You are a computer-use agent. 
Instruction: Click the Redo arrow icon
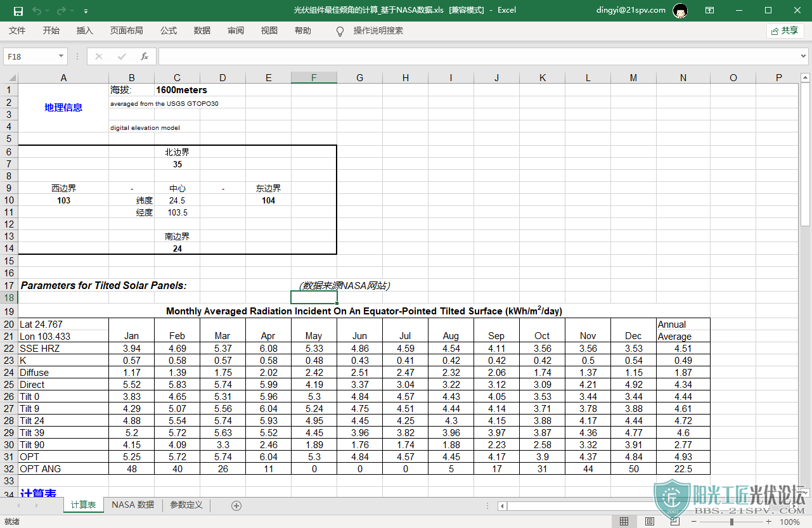point(60,10)
